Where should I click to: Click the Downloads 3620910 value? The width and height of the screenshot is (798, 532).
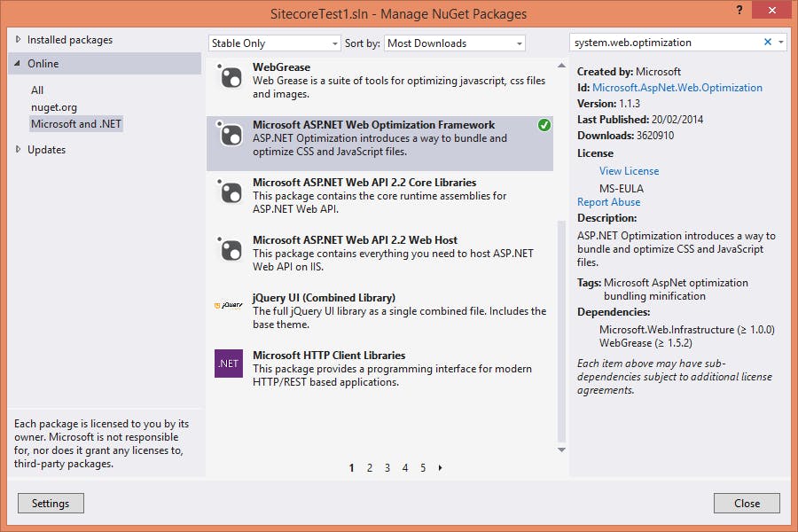coord(655,136)
